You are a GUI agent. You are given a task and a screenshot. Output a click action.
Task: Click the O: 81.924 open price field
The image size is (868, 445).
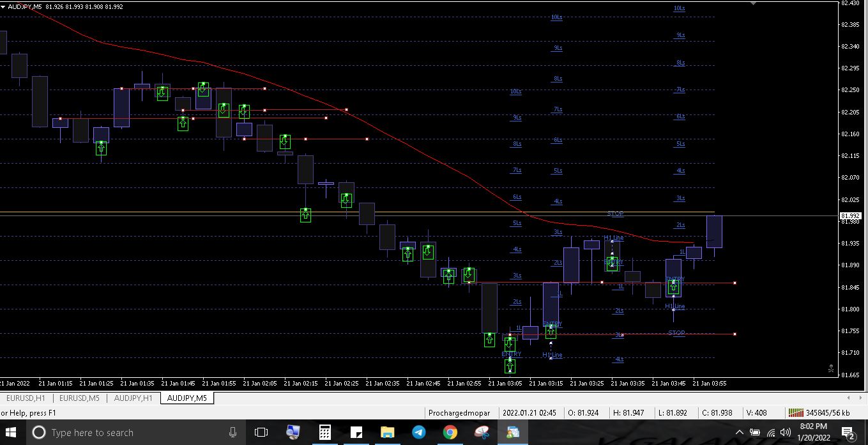584,413
